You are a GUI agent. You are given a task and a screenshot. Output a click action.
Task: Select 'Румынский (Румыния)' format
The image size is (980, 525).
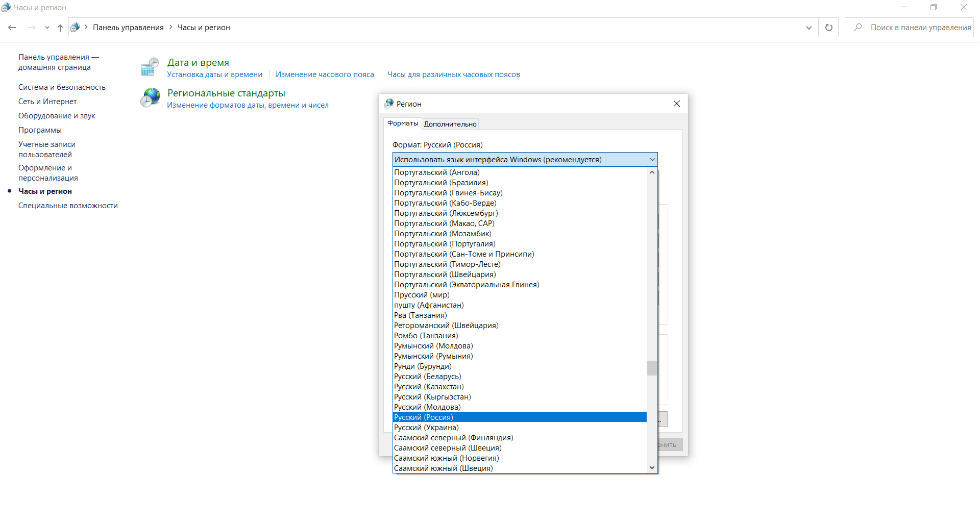pos(520,356)
